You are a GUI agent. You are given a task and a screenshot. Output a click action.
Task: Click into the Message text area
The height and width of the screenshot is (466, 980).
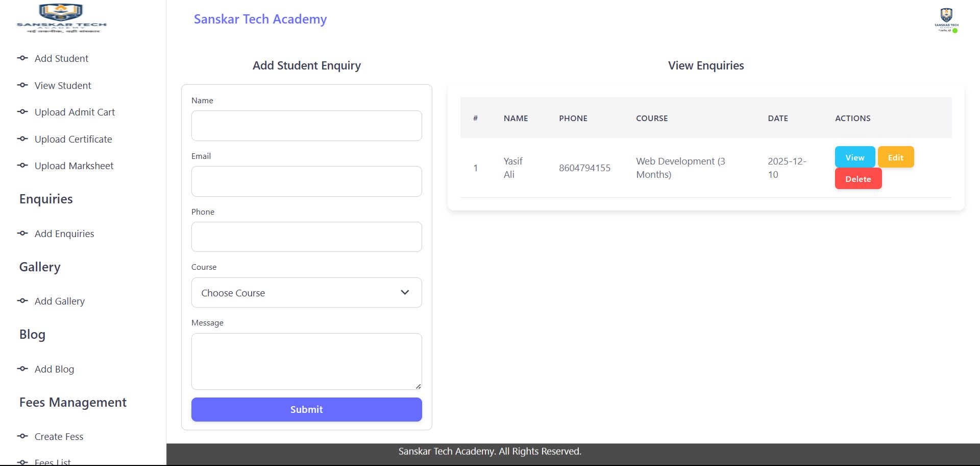(x=306, y=361)
